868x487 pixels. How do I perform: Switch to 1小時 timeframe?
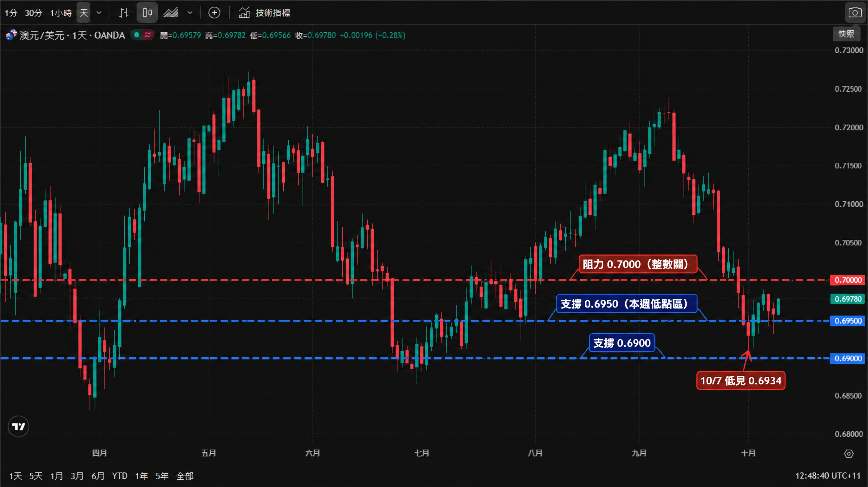pos(61,13)
